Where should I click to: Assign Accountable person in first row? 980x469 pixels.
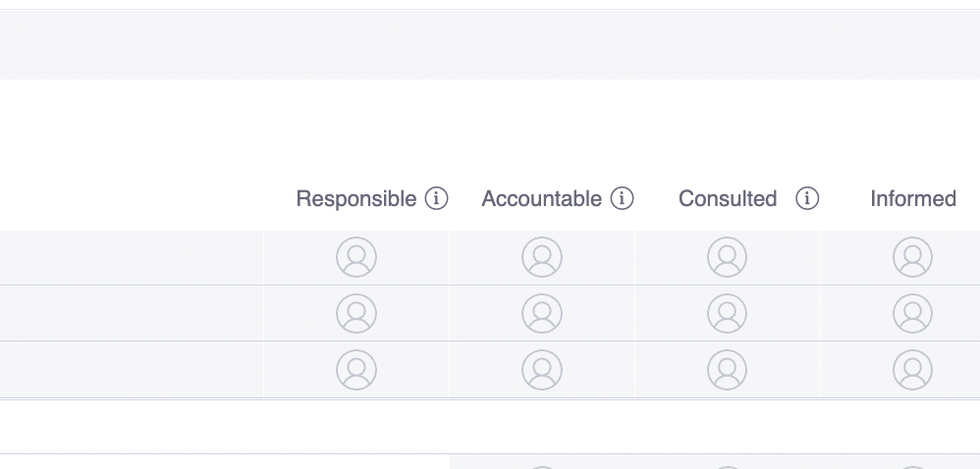pos(541,257)
